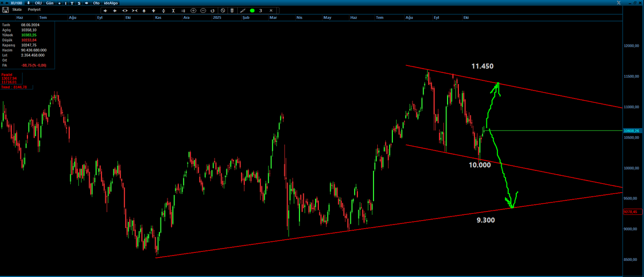644x277 pixels.
Task: Move chart up with the up-arrow icon
Action: coord(144,11)
